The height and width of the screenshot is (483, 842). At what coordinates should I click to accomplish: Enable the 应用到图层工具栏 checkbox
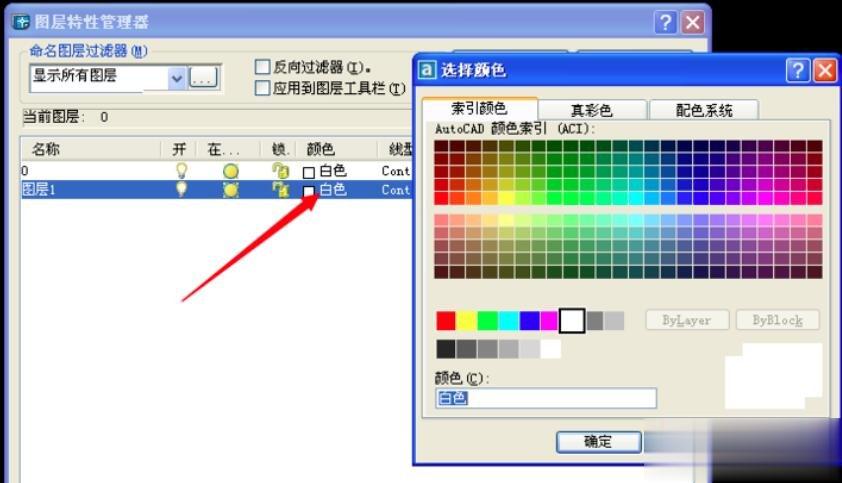262,88
